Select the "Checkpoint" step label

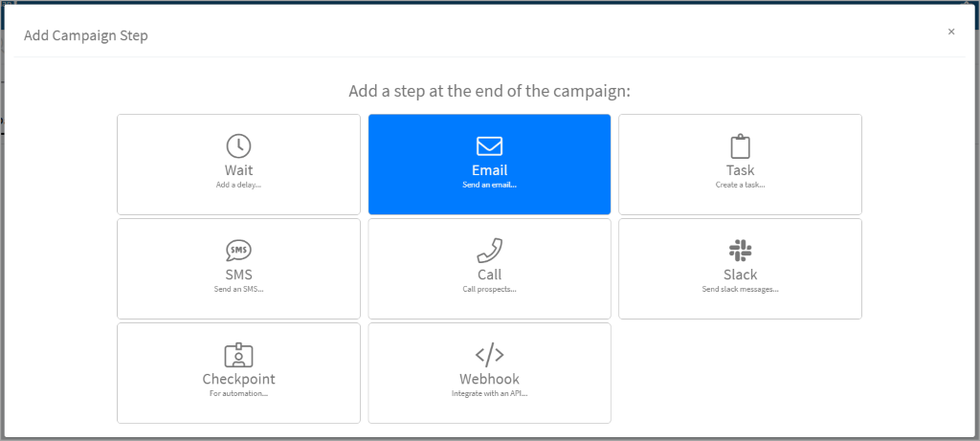click(x=238, y=379)
